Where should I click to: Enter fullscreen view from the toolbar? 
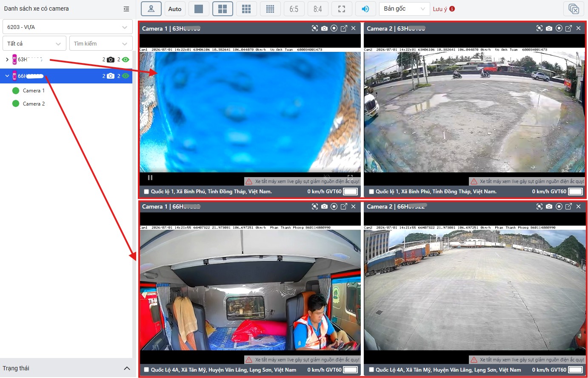(342, 9)
